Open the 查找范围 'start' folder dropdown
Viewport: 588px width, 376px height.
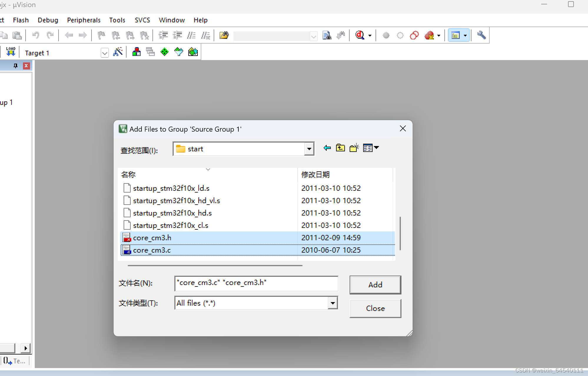(x=309, y=149)
